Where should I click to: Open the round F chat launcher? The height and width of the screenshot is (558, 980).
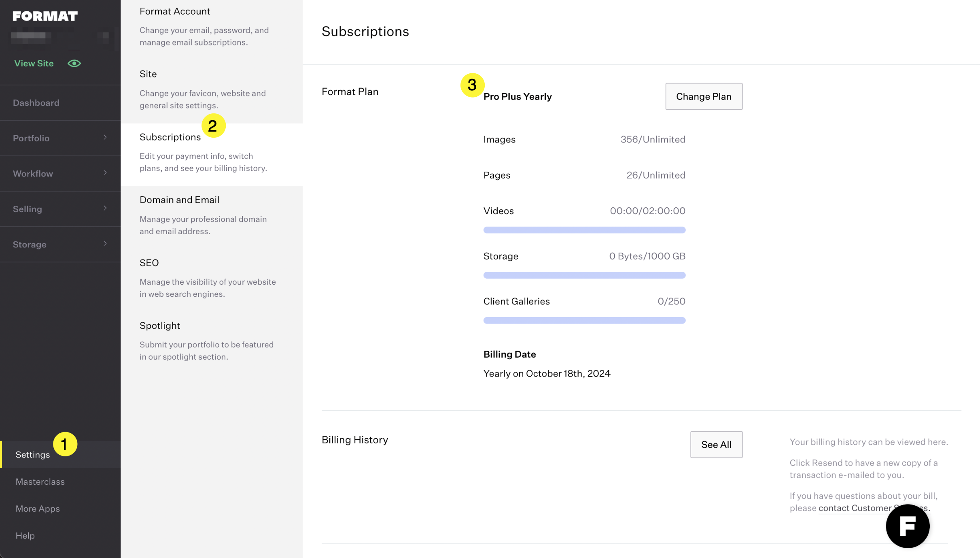click(908, 526)
